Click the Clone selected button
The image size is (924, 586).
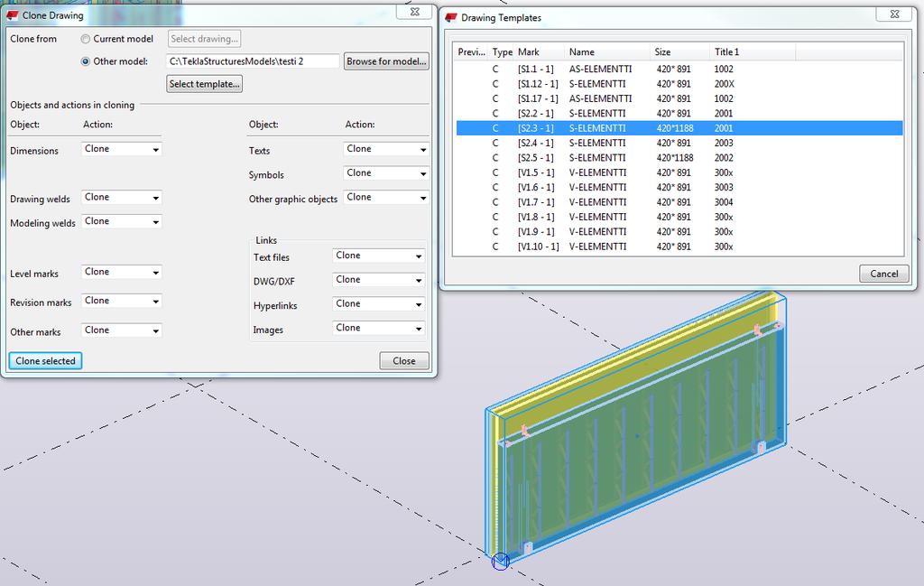[x=45, y=361]
